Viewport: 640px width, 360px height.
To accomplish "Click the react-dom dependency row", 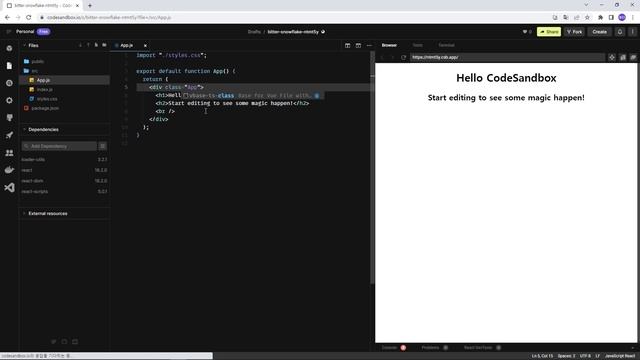I will pyautogui.click(x=64, y=181).
